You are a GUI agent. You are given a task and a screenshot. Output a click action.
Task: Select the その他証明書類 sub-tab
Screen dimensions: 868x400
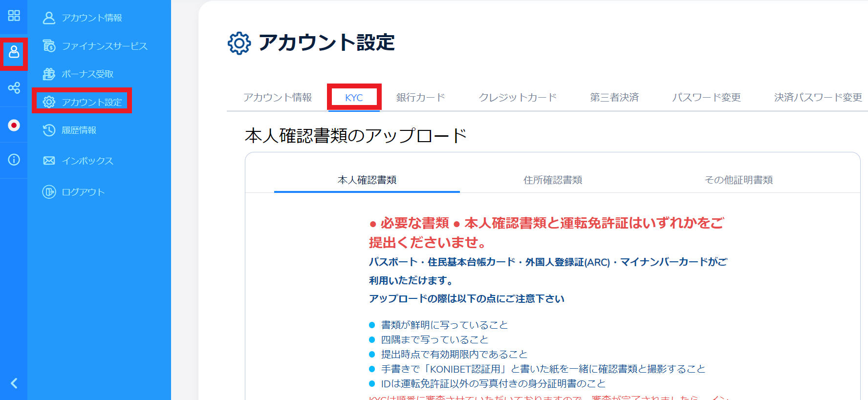pos(738,180)
